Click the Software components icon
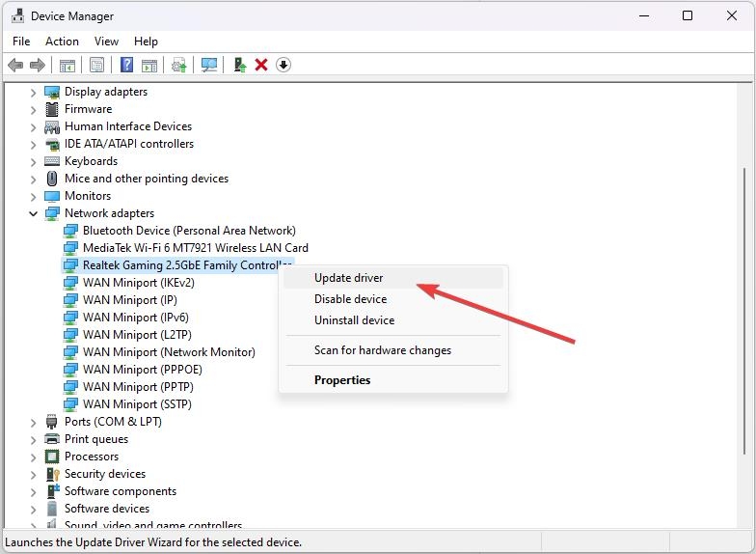Image resolution: width=756 pixels, height=554 pixels. pos(52,491)
